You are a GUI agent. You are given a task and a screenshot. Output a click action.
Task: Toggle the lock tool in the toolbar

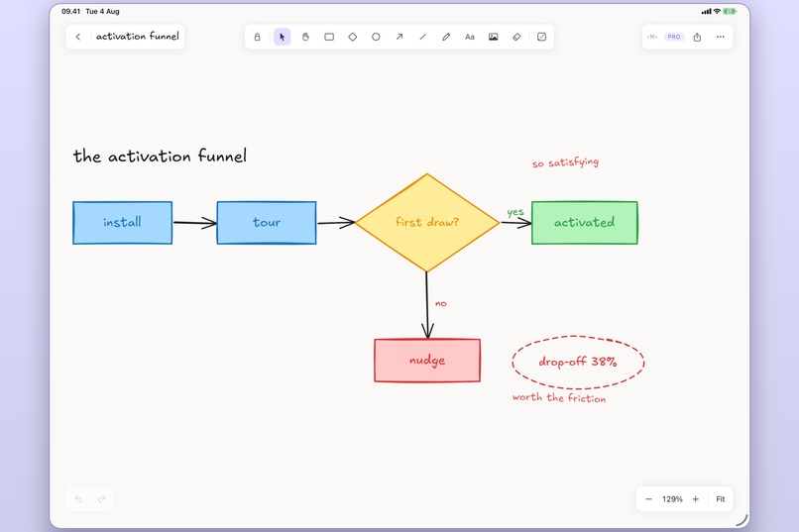pos(258,37)
